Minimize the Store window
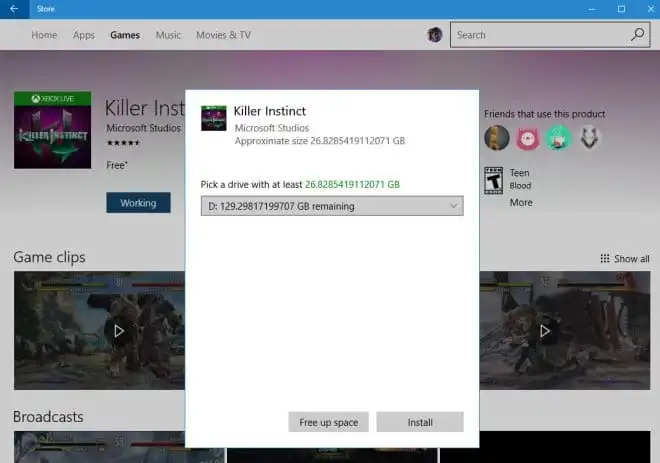This screenshot has height=463, width=660. pyautogui.click(x=592, y=9)
